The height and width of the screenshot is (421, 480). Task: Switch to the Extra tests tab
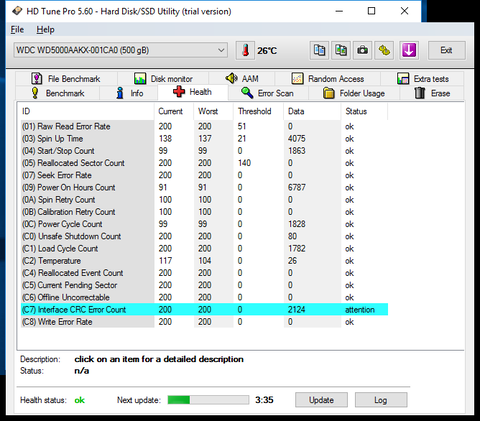pos(422,79)
